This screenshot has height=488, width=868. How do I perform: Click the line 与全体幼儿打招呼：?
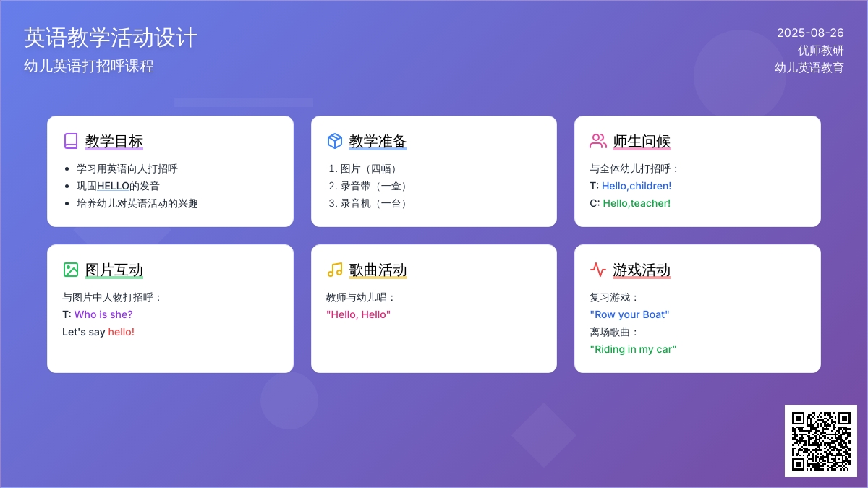[635, 168]
